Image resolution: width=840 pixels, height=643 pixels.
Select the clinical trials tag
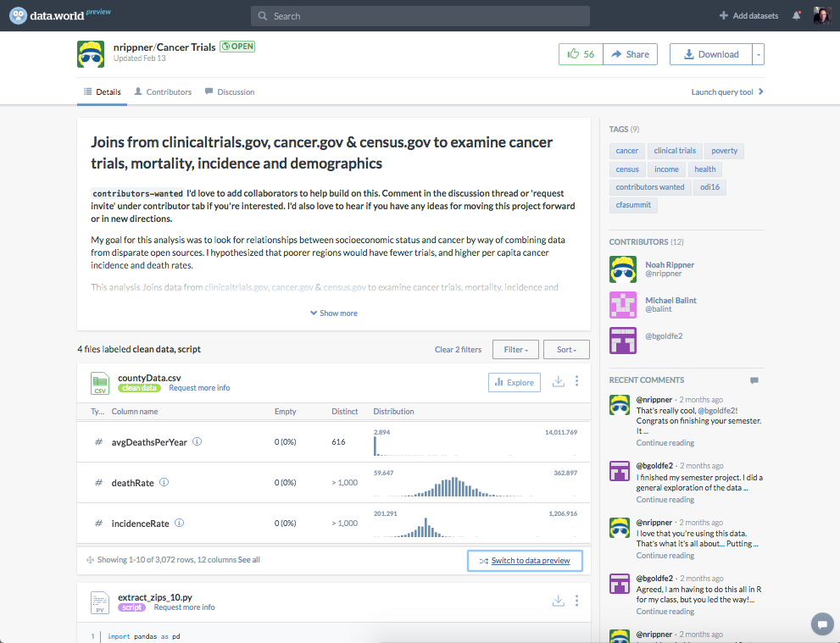tap(675, 151)
